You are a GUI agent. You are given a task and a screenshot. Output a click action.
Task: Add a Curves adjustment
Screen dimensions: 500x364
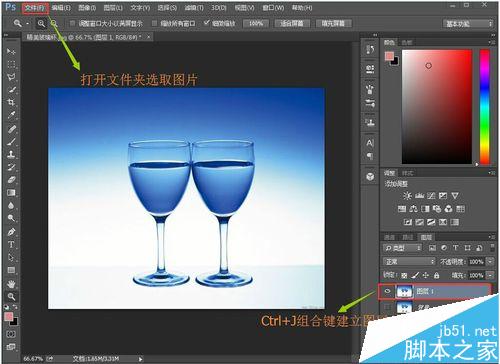[x=431, y=196]
